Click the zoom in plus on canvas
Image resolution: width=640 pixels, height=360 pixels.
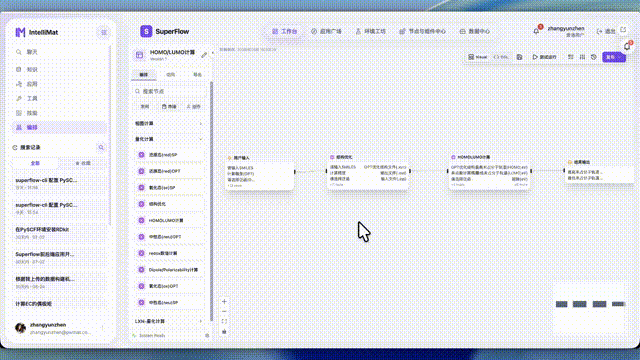point(224,302)
